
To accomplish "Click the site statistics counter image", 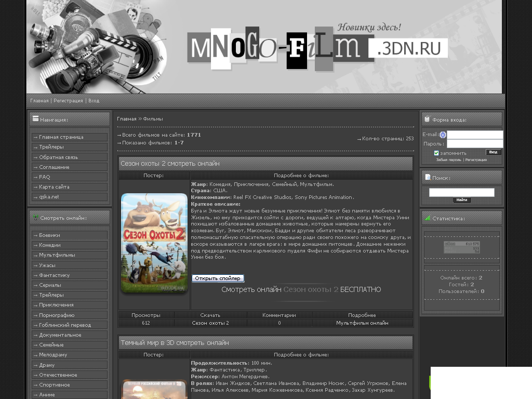I will click(x=461, y=247).
